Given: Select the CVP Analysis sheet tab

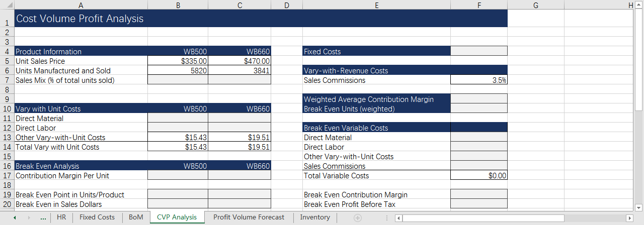Looking at the screenshot, I should pyautogui.click(x=177, y=217).
